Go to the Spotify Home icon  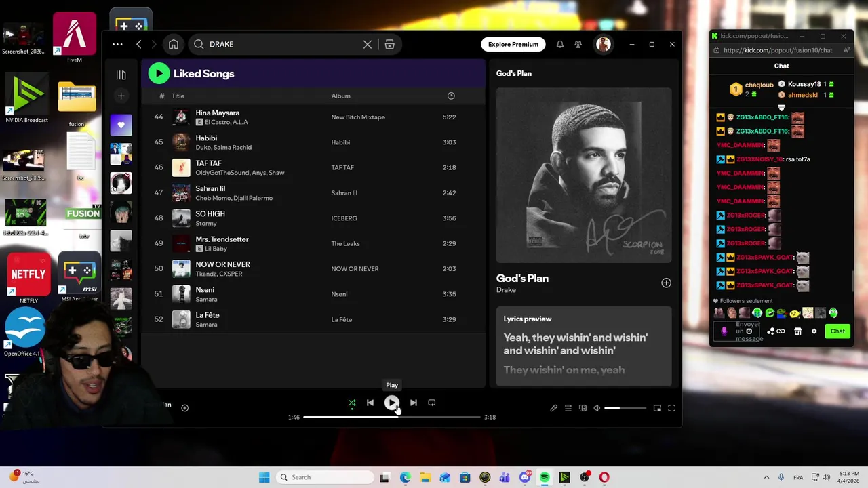(174, 44)
